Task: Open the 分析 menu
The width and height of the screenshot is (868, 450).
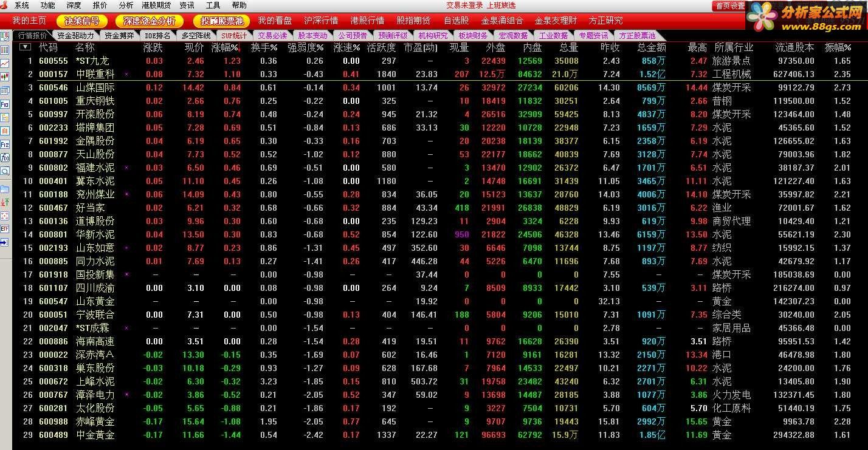Action: (126, 5)
